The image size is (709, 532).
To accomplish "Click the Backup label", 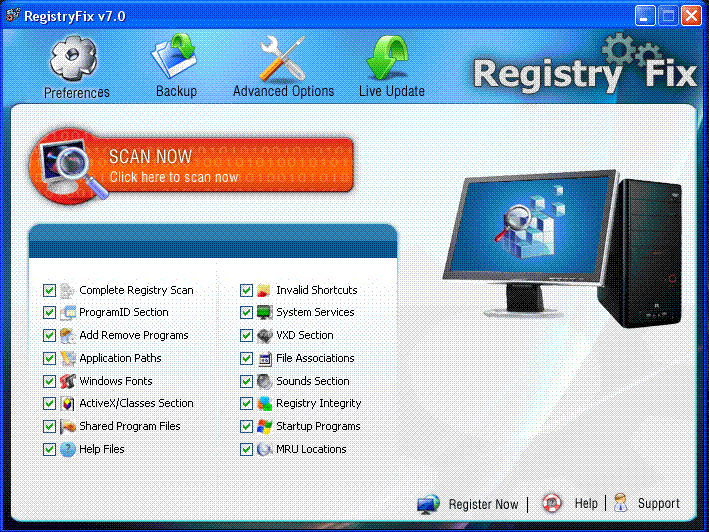I will 176,91.
